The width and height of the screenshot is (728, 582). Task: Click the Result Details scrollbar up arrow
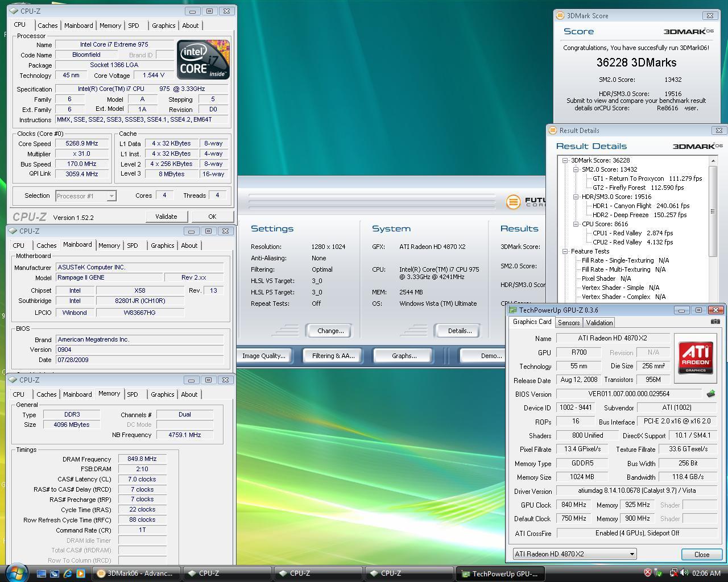tap(713, 161)
